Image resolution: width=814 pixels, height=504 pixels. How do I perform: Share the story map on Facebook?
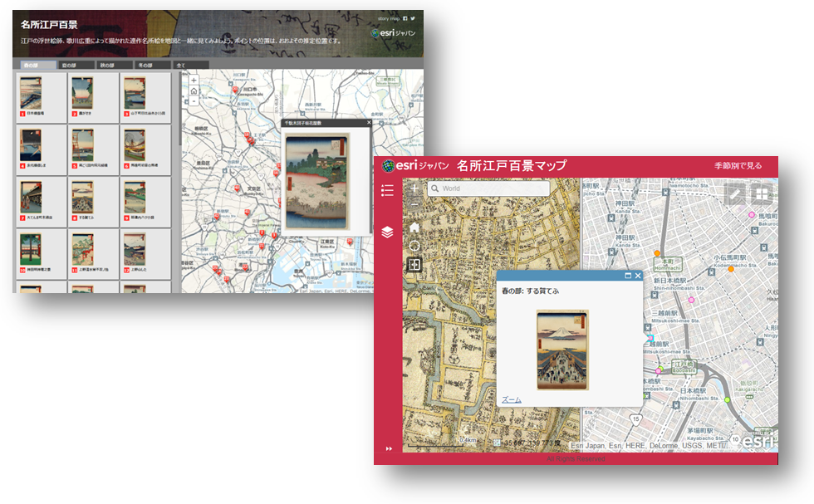tap(405, 17)
